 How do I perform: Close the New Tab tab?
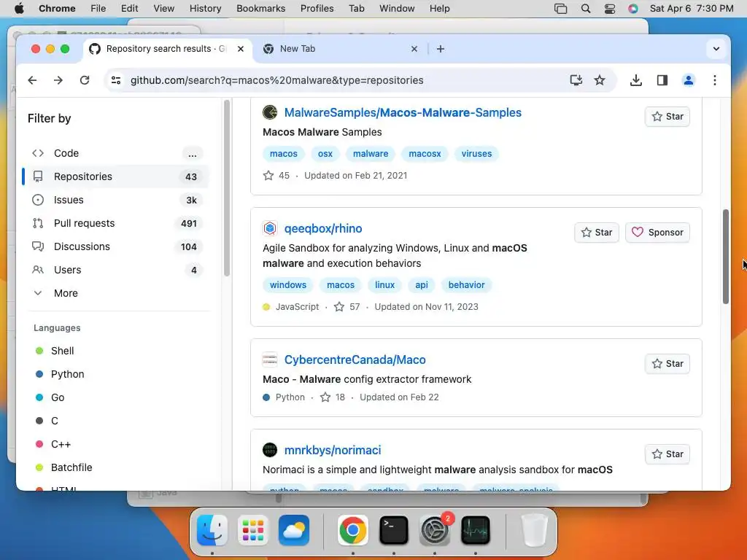click(x=414, y=49)
